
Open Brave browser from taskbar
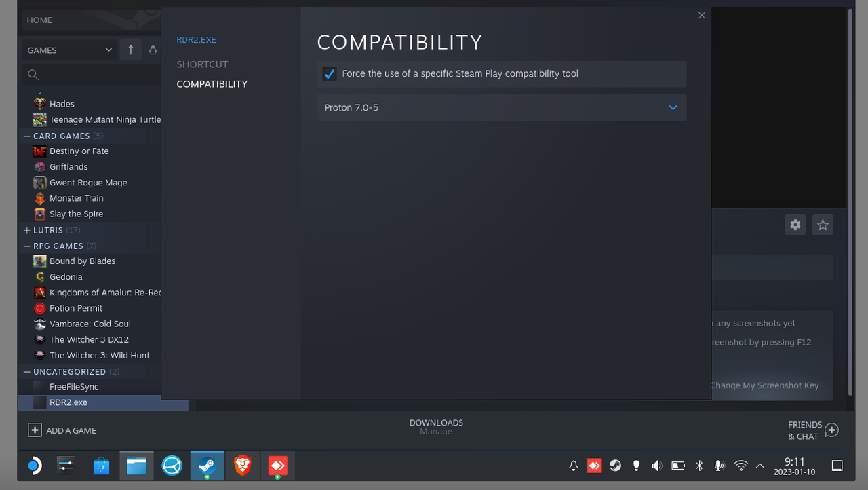[x=242, y=466]
